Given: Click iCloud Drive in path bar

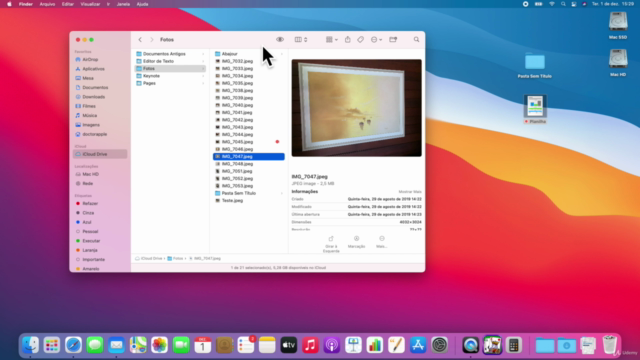Looking at the screenshot, I should pyautogui.click(x=149, y=258).
